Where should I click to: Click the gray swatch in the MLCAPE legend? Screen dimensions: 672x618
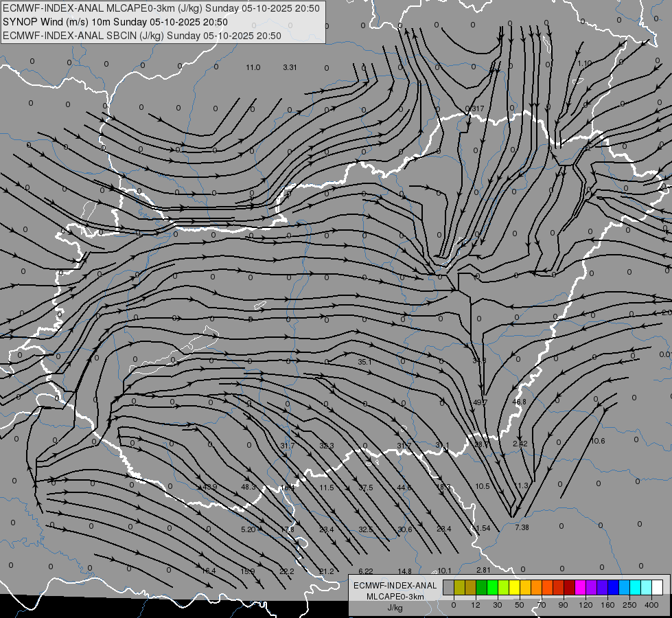tap(448, 587)
